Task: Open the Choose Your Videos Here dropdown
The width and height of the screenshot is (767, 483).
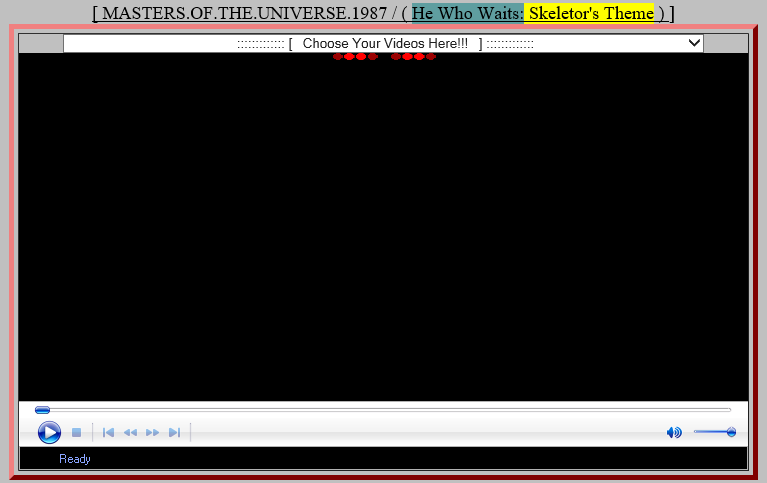Action: pyautogui.click(x=384, y=44)
